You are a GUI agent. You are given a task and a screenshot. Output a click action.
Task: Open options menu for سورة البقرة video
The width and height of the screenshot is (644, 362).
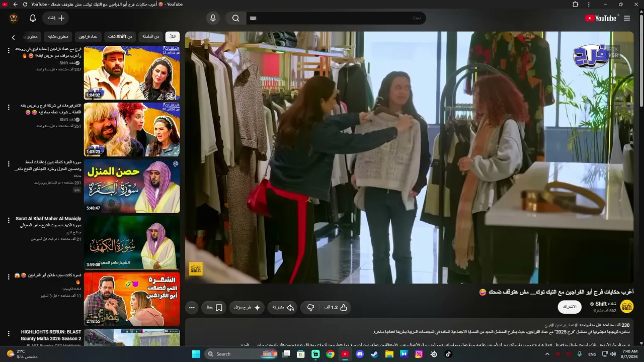9,164
